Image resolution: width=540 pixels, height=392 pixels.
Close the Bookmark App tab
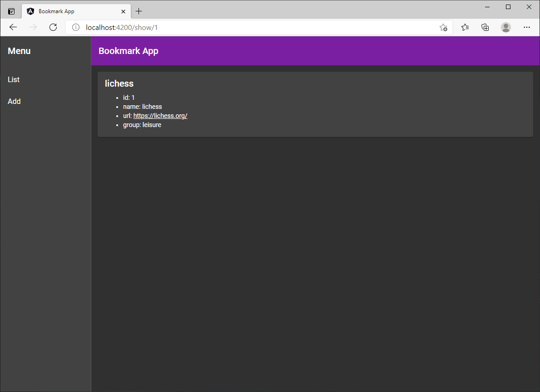point(123,11)
